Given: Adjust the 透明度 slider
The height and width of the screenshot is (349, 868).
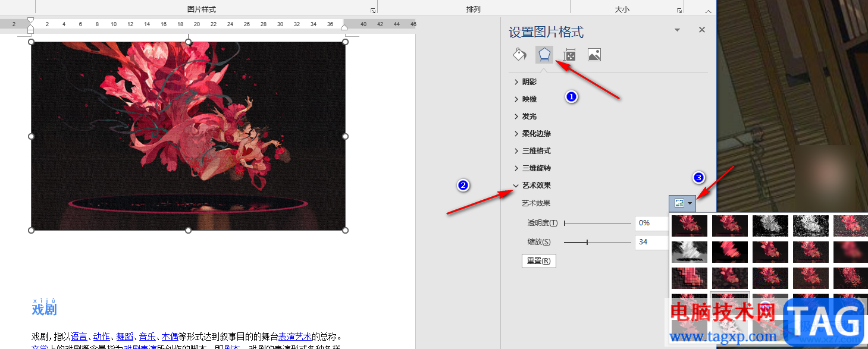Looking at the screenshot, I should [x=597, y=223].
